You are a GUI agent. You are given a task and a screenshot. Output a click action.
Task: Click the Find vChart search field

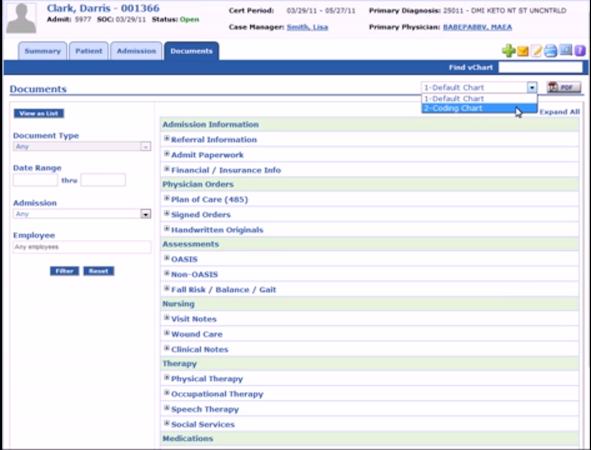click(540, 67)
